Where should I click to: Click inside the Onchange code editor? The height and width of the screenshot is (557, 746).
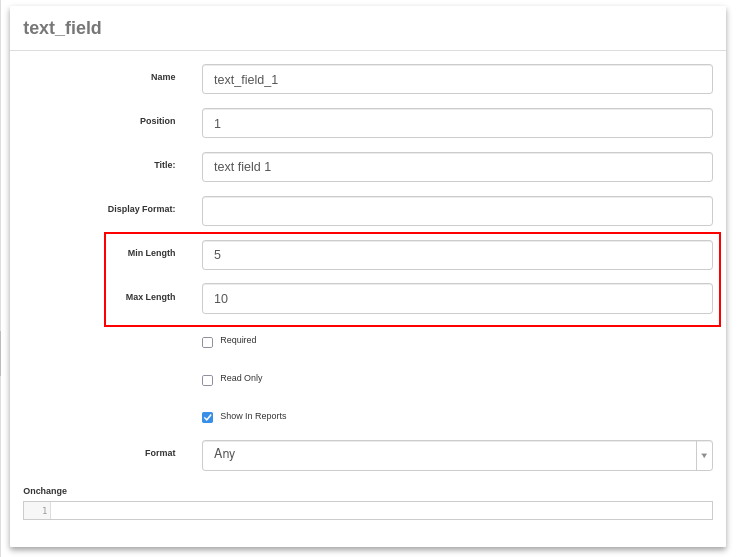coord(381,510)
